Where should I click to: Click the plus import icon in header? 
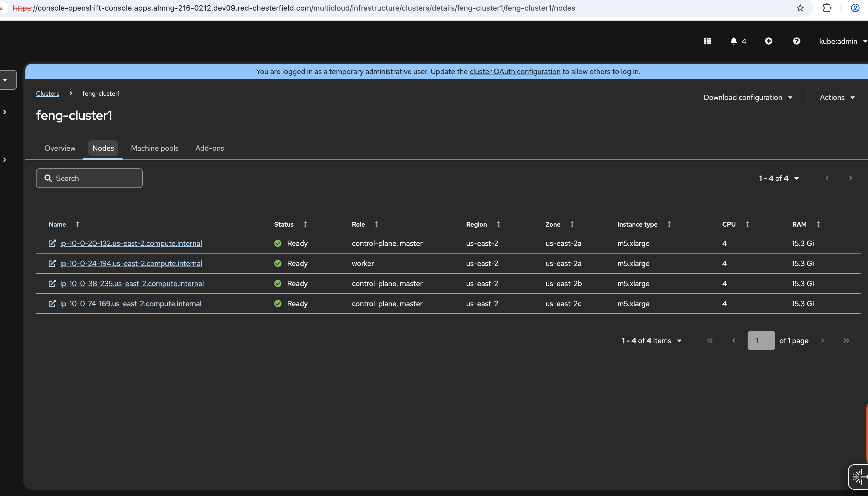768,41
